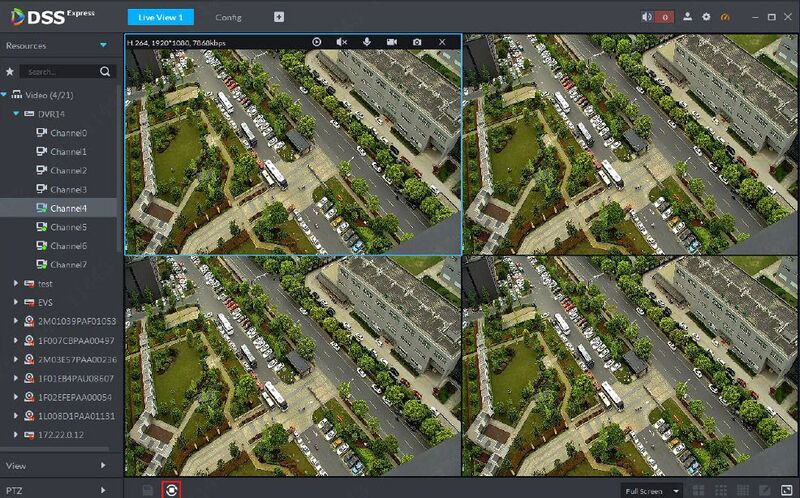Image resolution: width=800 pixels, height=498 pixels.
Task: Open the Full Screen dropdown
Action: [652, 491]
